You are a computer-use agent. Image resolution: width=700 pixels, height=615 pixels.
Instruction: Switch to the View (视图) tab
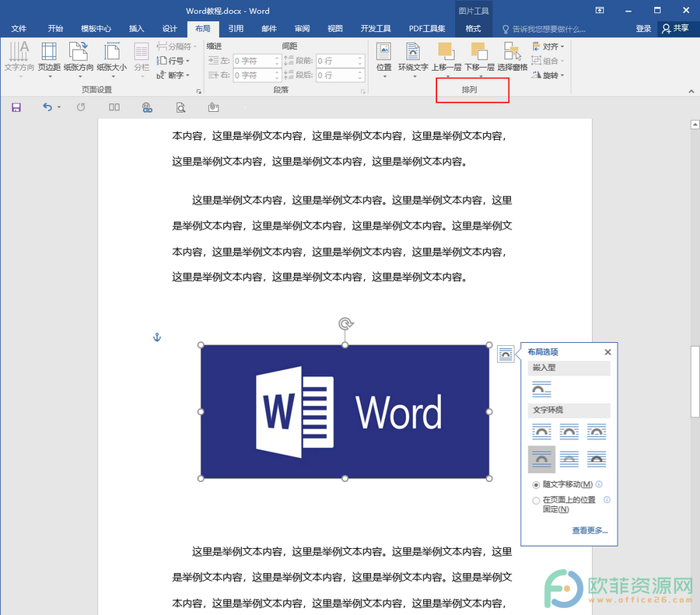pyautogui.click(x=334, y=29)
